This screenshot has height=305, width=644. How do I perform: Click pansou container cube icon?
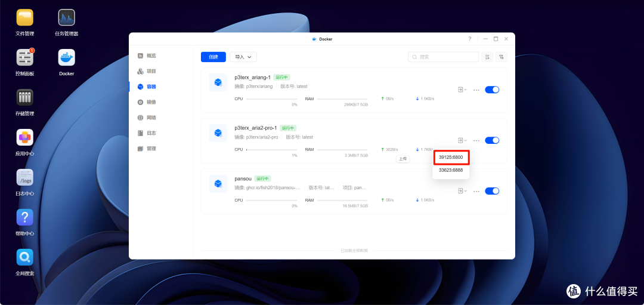218,184
